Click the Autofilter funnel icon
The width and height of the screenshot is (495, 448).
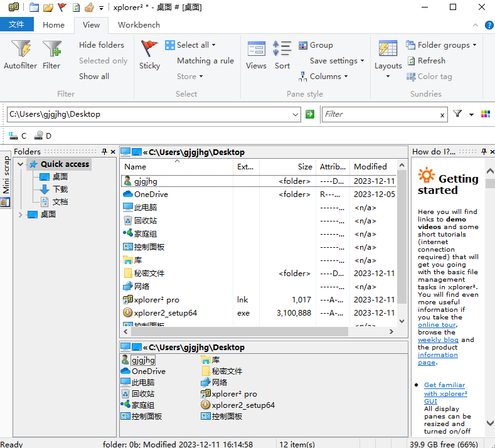pyautogui.click(x=21, y=50)
